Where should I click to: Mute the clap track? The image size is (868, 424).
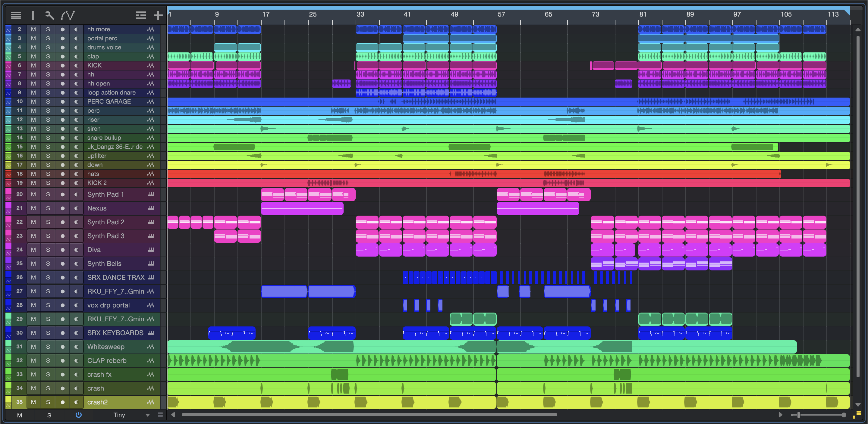(x=33, y=57)
